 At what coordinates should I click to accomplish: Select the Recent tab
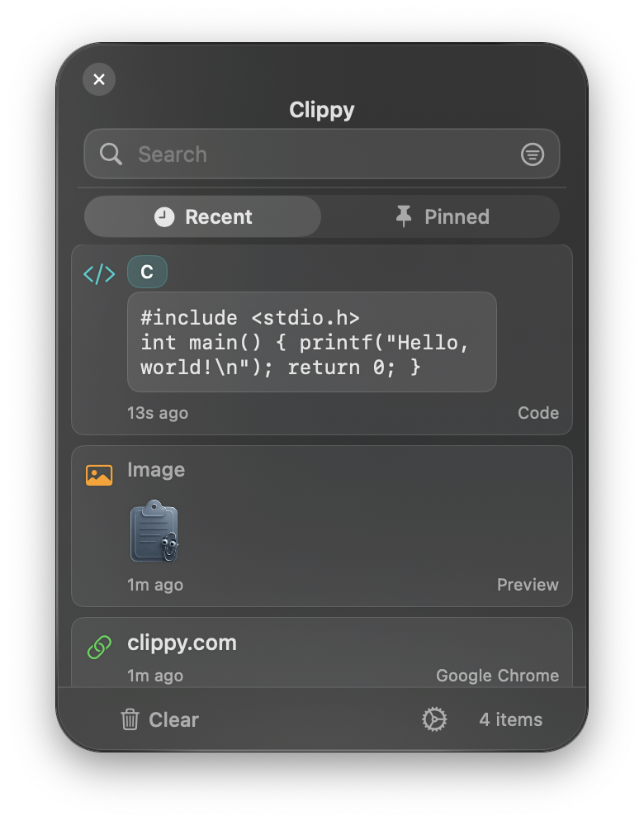201,216
